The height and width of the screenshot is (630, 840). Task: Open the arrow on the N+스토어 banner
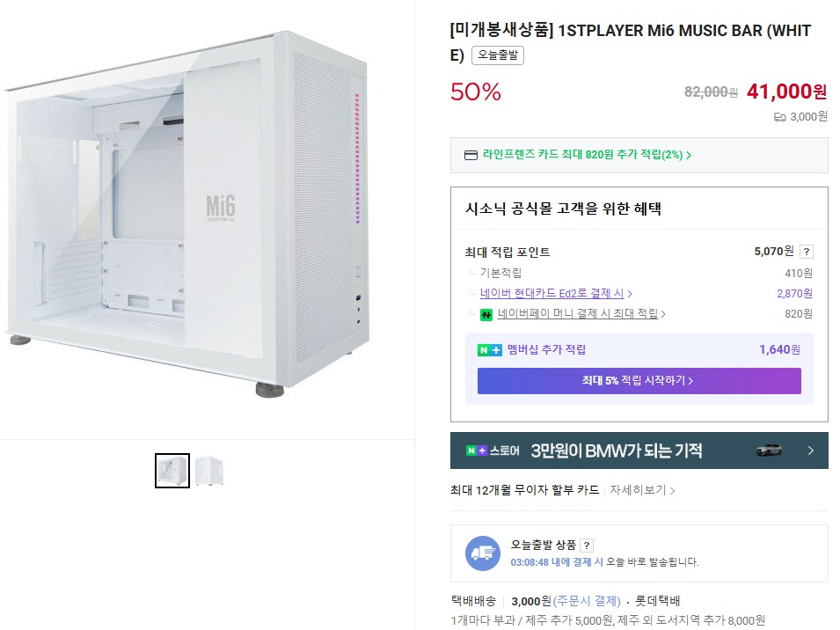point(810,451)
